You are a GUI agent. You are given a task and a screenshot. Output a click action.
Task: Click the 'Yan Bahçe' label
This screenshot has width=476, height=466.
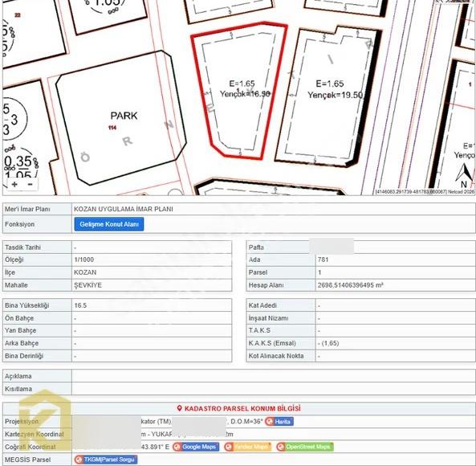pos(20,330)
